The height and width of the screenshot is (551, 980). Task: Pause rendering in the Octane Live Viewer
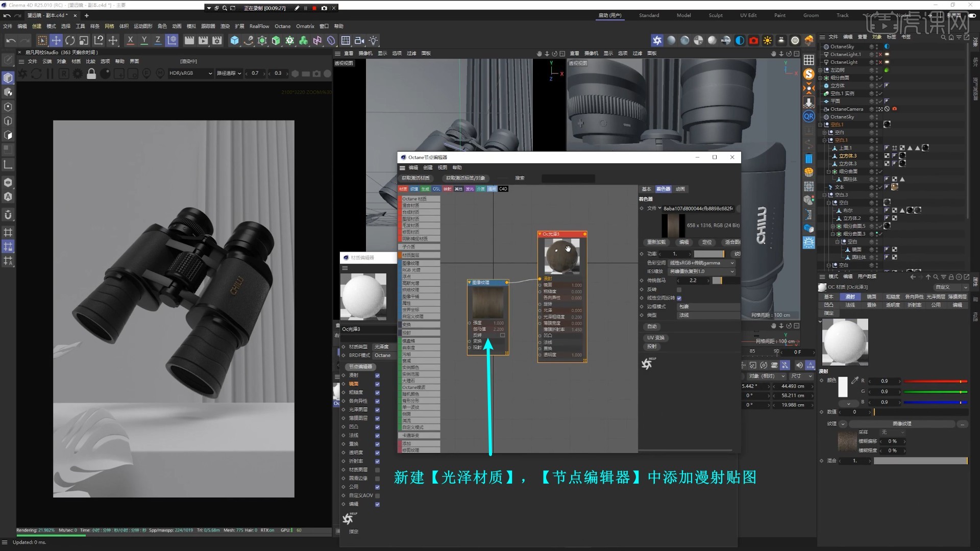click(50, 73)
